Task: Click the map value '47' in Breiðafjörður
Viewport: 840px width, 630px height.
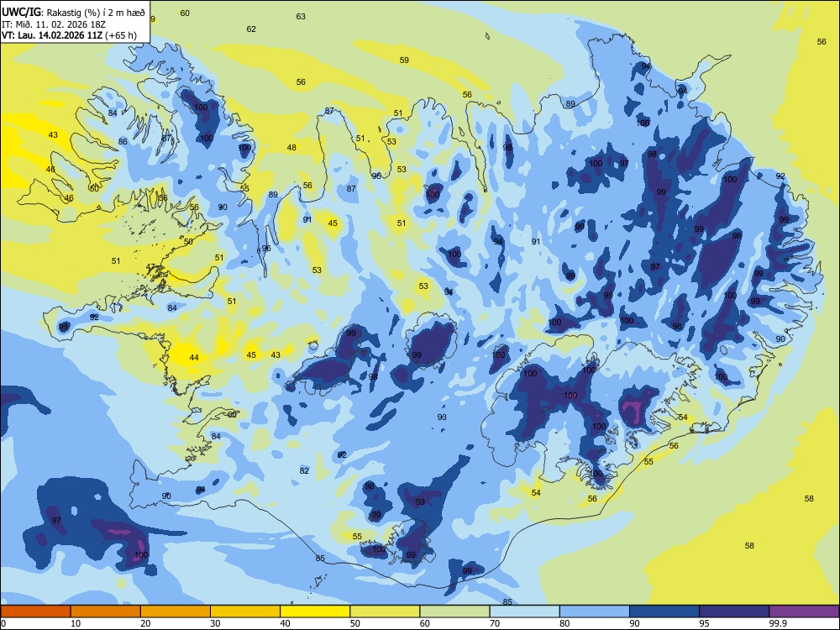Action: (x=150, y=267)
